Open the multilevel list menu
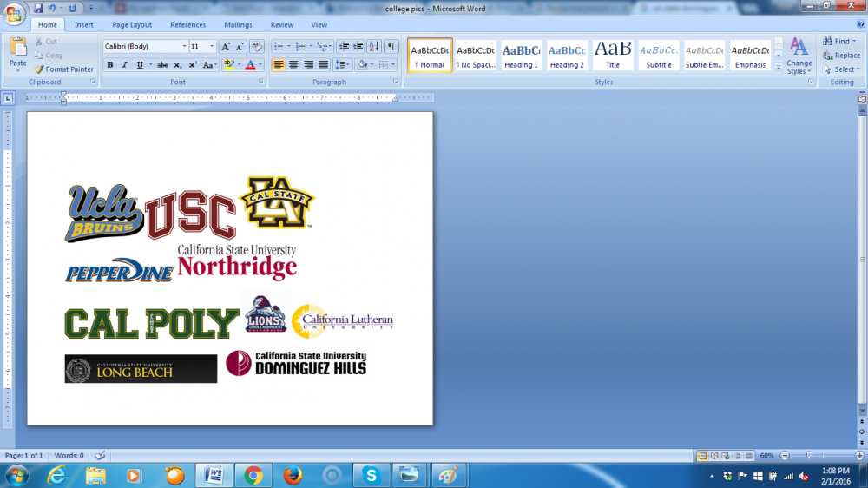 click(x=324, y=47)
